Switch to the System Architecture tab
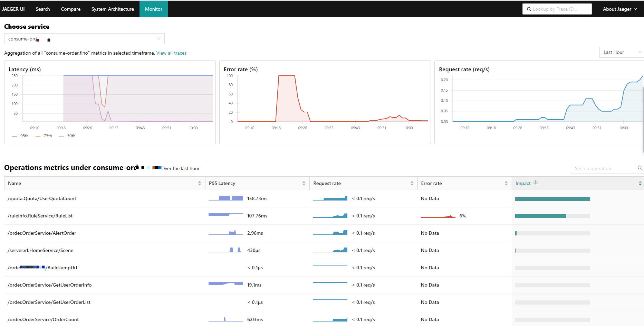The image size is (644, 326). pyautogui.click(x=113, y=9)
